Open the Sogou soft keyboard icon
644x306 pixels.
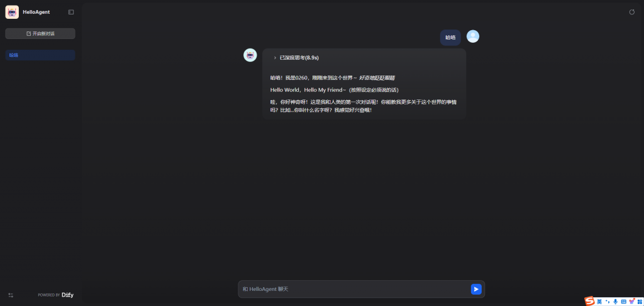[x=623, y=302]
